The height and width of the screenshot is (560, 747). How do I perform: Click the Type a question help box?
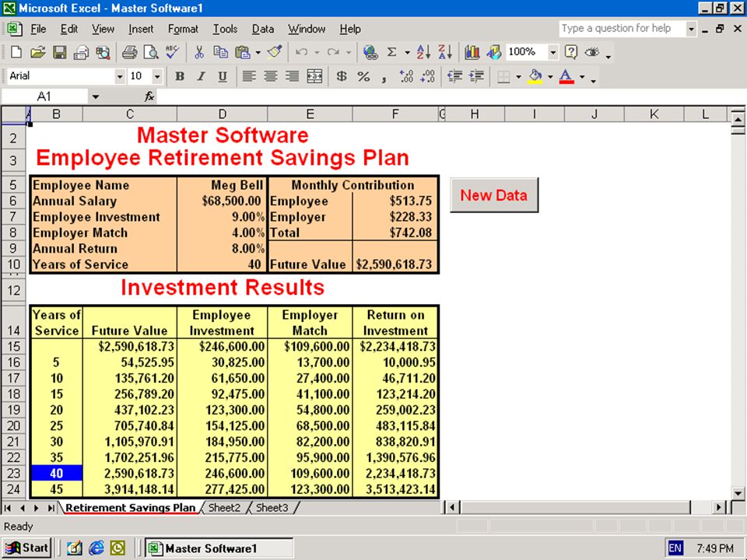tap(622, 29)
